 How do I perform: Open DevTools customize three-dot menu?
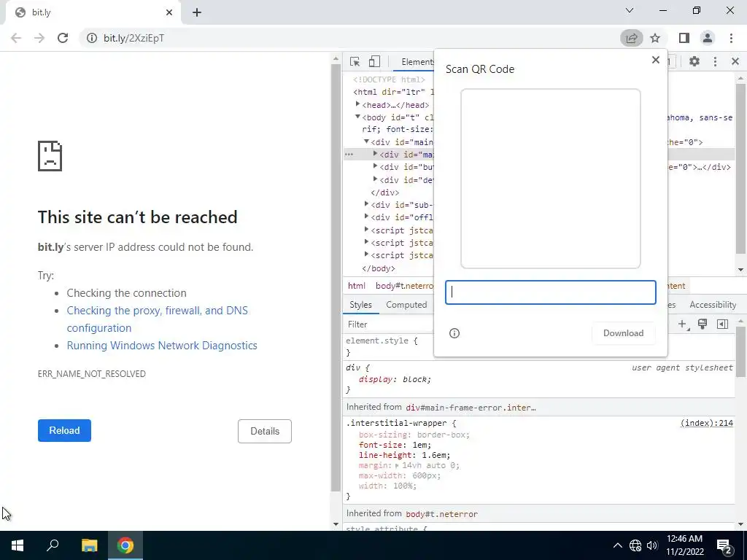click(x=715, y=61)
